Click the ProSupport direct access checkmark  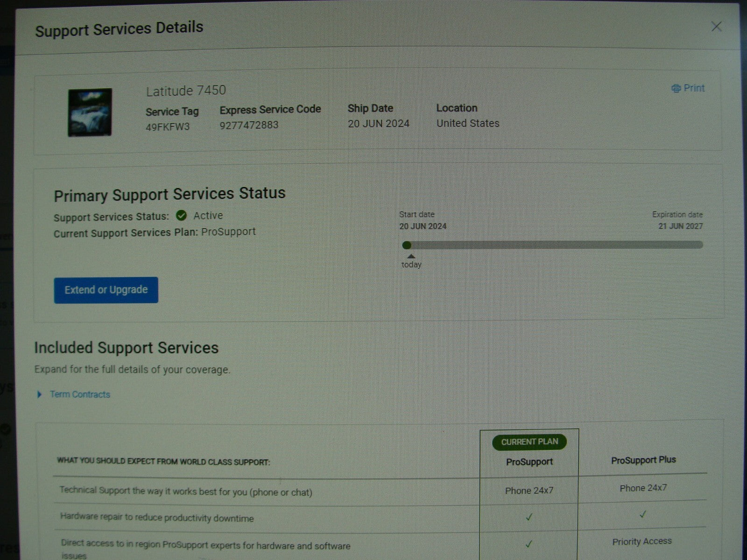pyautogui.click(x=529, y=544)
